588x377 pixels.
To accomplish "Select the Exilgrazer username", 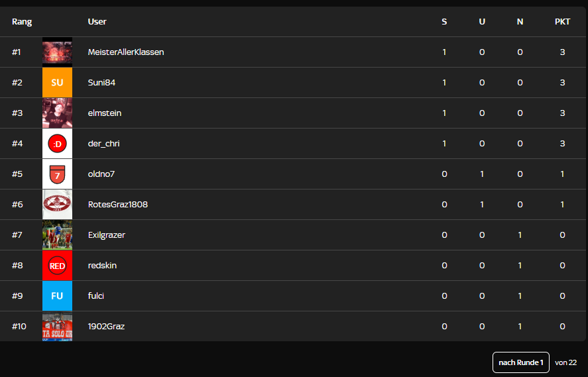I will pos(107,235).
